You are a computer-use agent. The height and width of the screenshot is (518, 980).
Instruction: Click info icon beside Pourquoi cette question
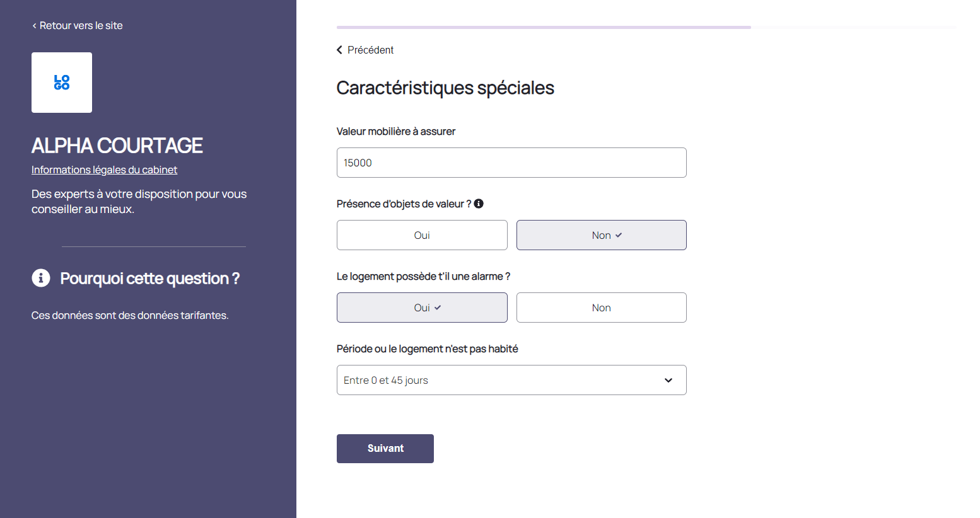(x=41, y=278)
